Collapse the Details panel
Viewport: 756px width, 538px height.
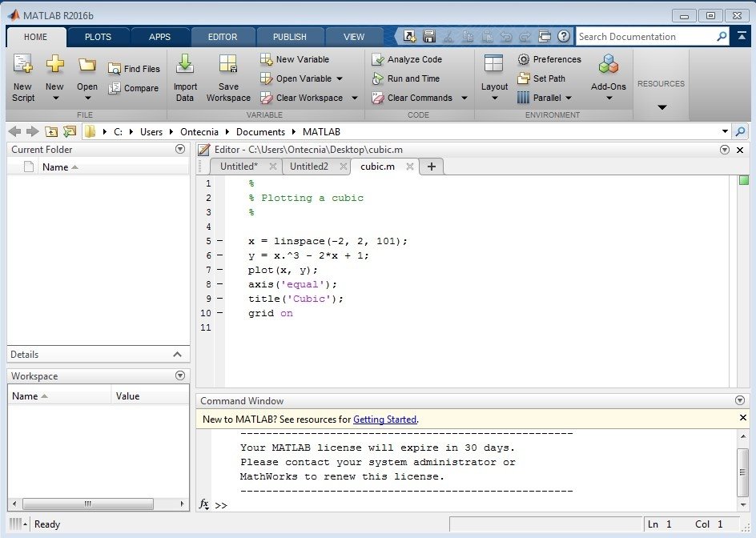(x=178, y=355)
